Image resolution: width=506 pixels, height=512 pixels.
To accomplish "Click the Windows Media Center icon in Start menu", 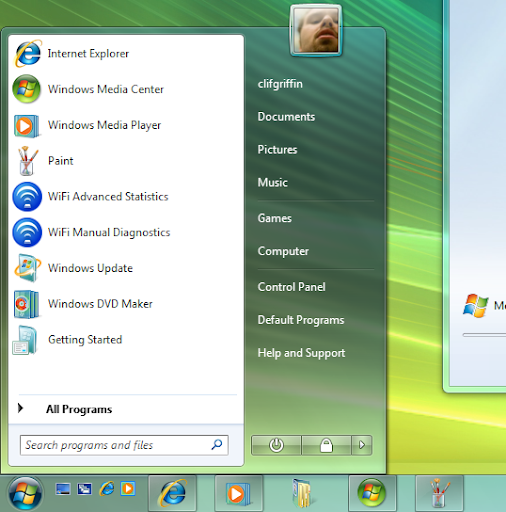I will 27,89.
